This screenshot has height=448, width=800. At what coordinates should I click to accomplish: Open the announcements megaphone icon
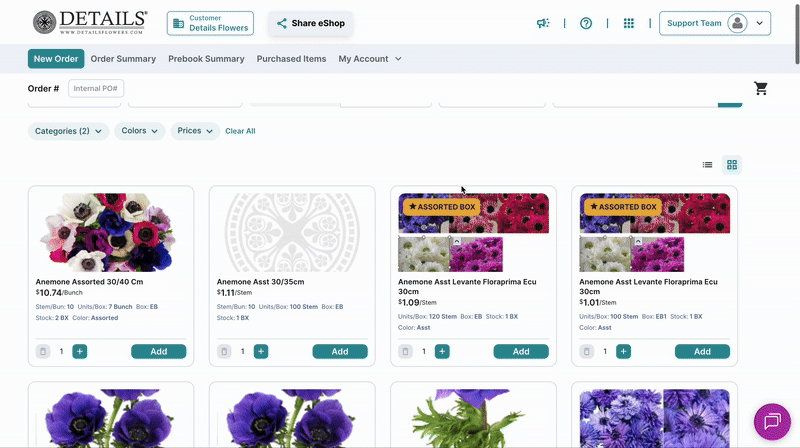pos(543,23)
